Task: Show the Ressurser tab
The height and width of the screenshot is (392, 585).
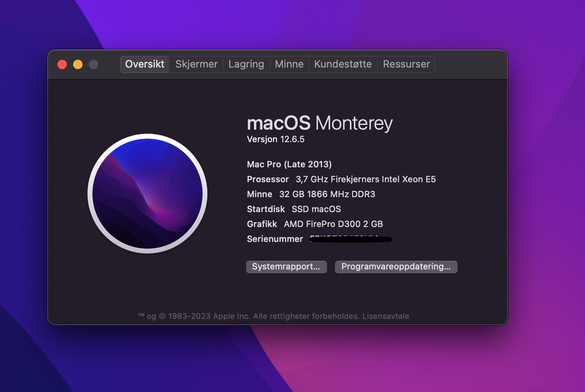Action: [x=406, y=64]
